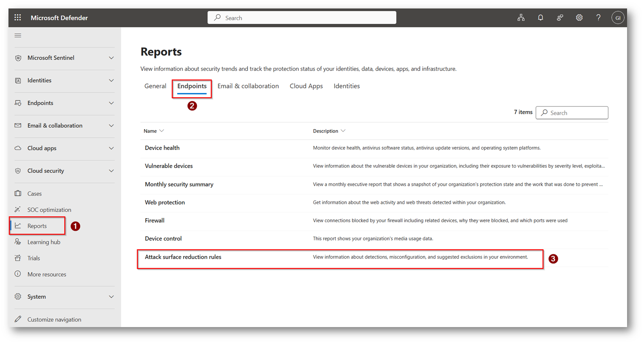Screen dimensions: 644x344
Task: Focus the top Microsoft Defender search box
Action: coord(302,18)
